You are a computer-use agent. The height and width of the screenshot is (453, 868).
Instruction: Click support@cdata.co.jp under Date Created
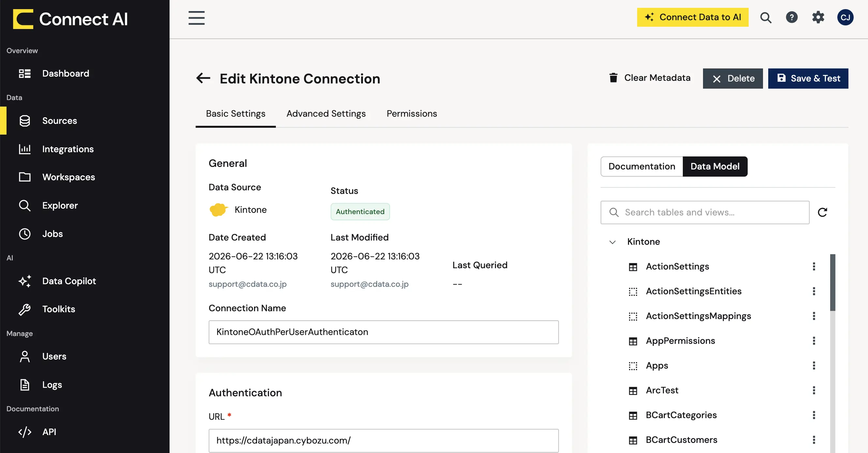[x=248, y=284]
